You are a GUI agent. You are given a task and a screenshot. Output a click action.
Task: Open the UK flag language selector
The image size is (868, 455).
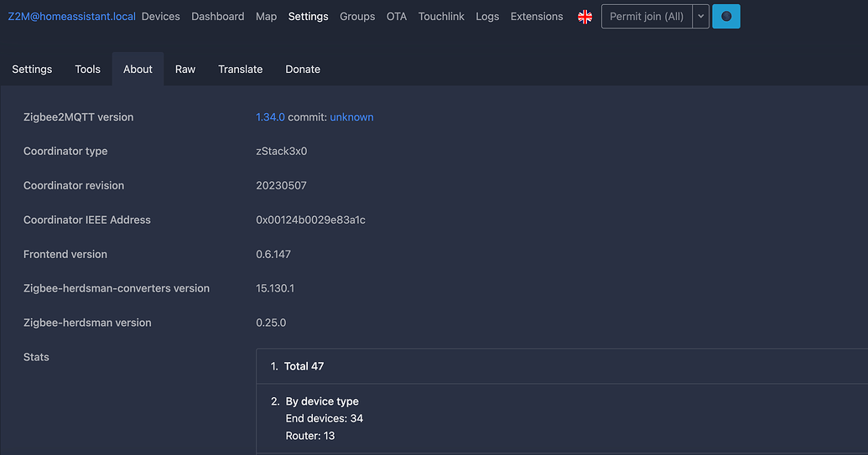585,17
